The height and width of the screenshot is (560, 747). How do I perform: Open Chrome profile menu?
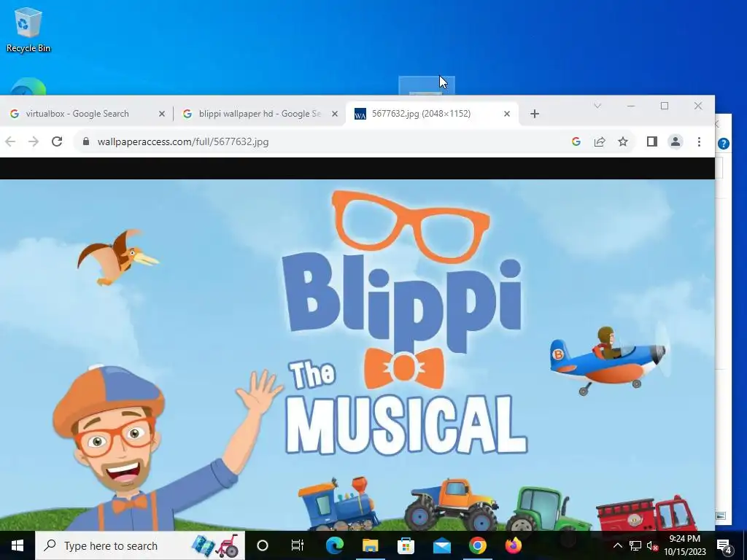[676, 141]
